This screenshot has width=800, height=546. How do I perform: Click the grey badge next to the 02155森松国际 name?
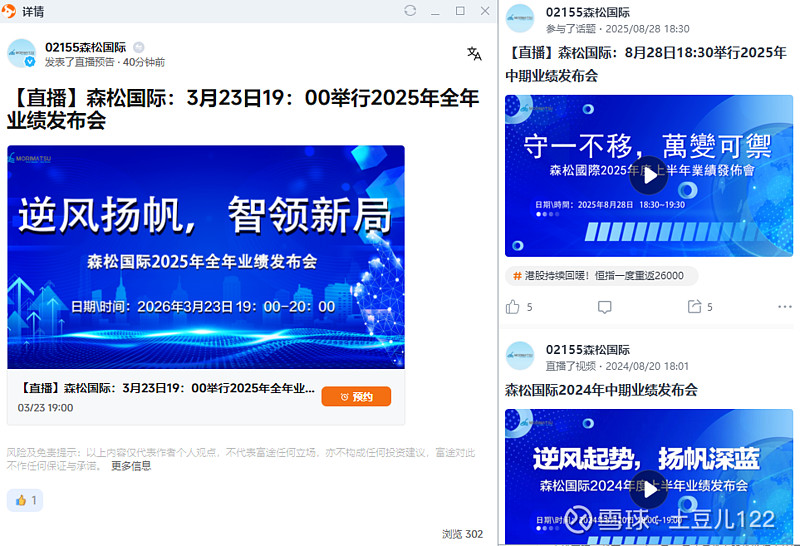click(x=138, y=47)
